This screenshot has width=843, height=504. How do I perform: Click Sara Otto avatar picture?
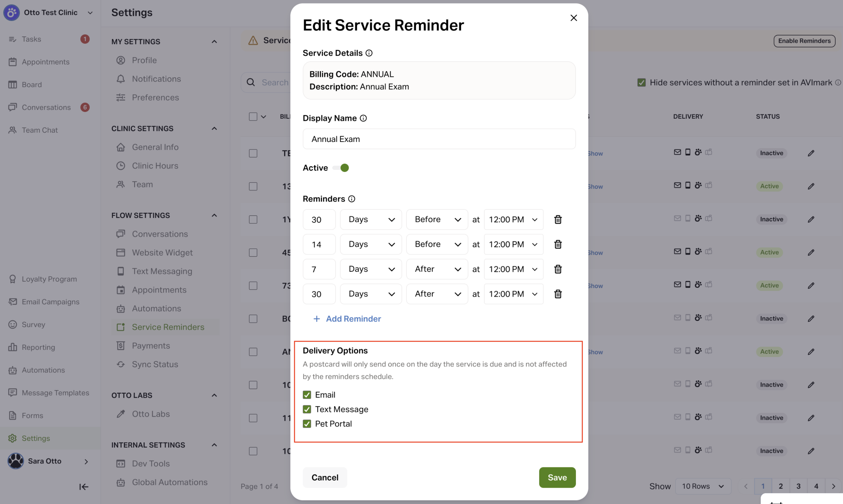(16, 461)
